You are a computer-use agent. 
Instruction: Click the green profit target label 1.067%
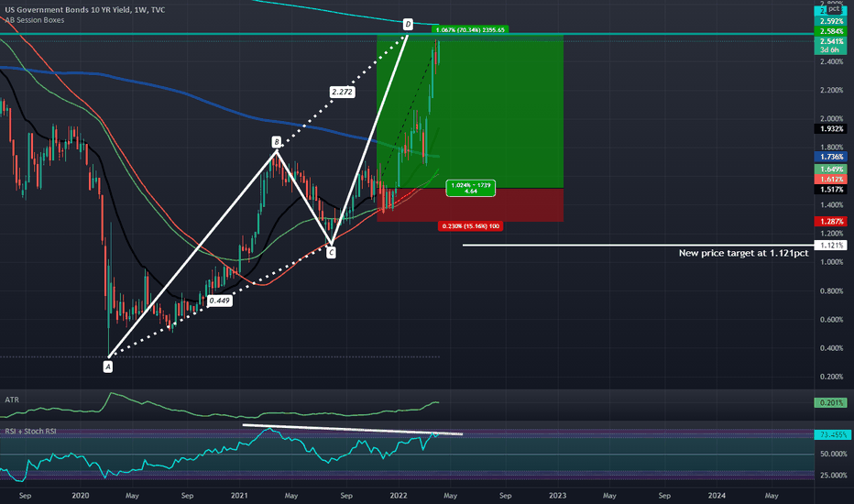point(471,30)
